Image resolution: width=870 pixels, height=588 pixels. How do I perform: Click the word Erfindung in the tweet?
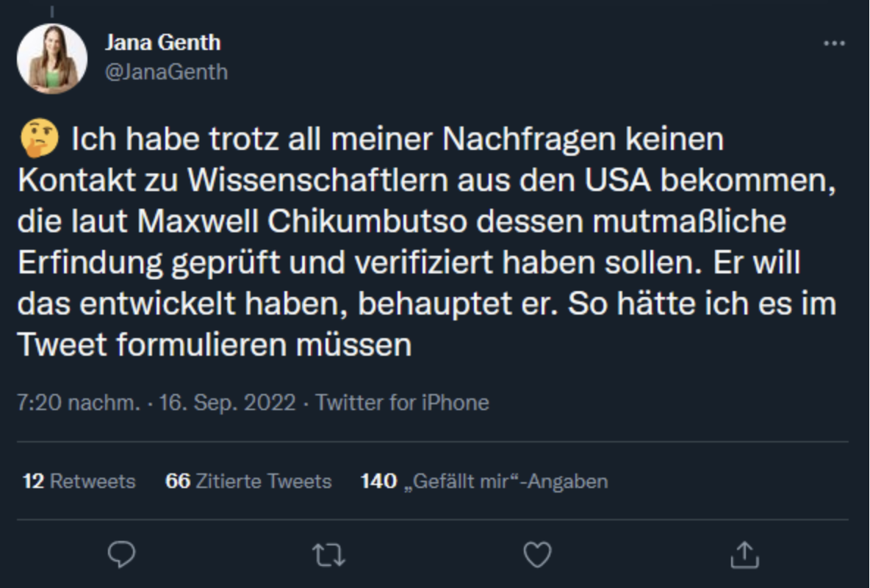pos(90,263)
